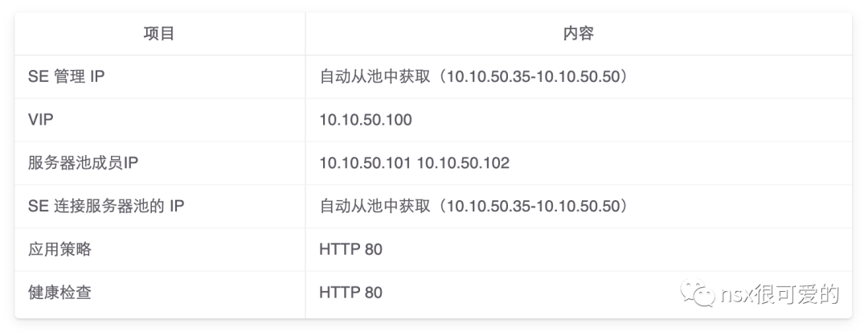Click the 内容 column header
This screenshot has height=332, width=868.
579,34
